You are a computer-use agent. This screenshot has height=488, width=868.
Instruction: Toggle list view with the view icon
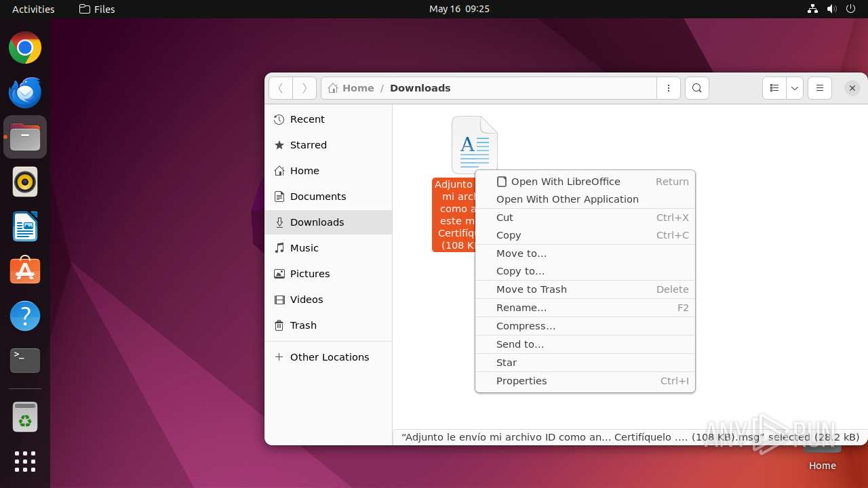pyautogui.click(x=774, y=88)
